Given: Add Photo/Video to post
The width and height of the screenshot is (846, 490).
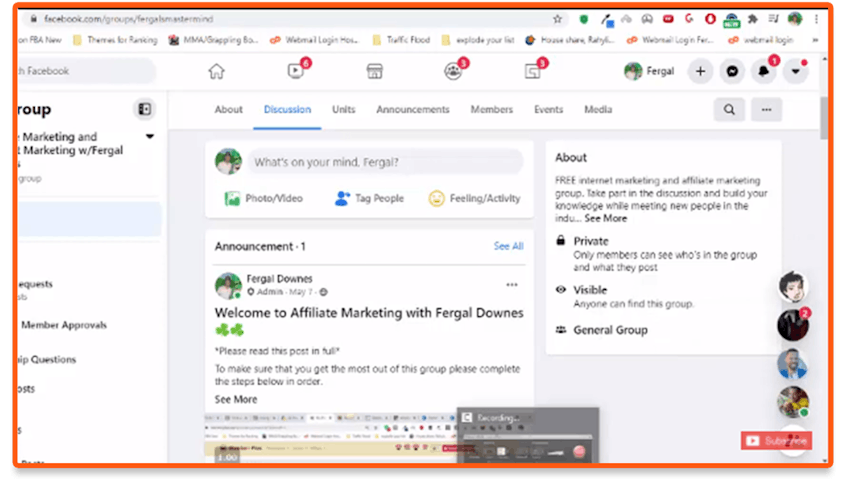Looking at the screenshot, I should pyautogui.click(x=263, y=199).
